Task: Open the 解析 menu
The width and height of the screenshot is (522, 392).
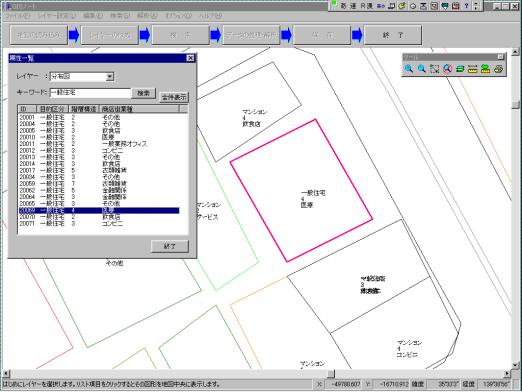Action: pos(147,16)
